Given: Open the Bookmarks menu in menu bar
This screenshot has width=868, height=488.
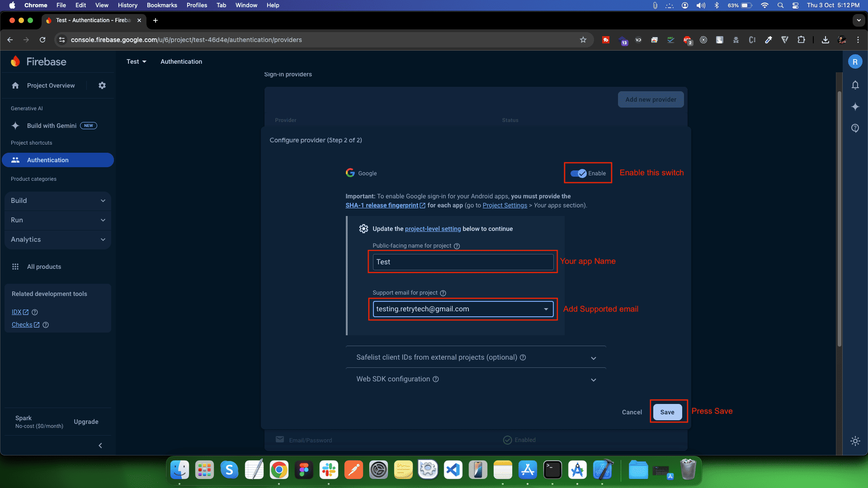Looking at the screenshot, I should pos(161,5).
